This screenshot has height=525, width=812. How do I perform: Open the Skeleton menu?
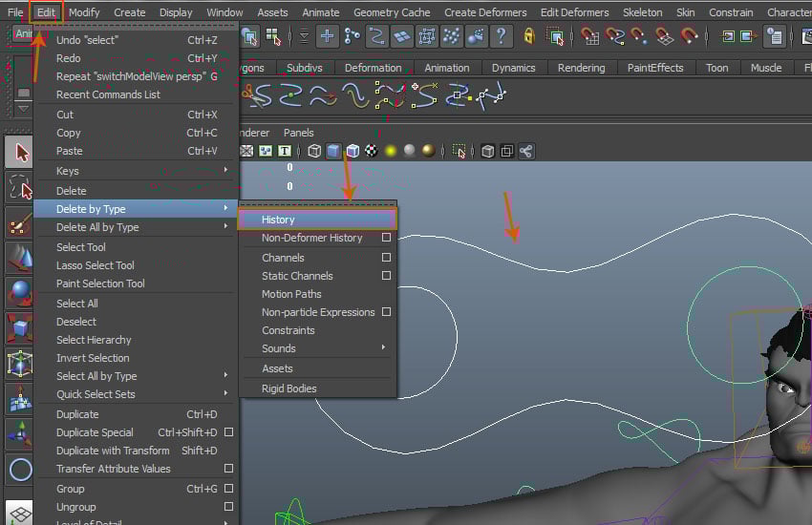point(642,12)
